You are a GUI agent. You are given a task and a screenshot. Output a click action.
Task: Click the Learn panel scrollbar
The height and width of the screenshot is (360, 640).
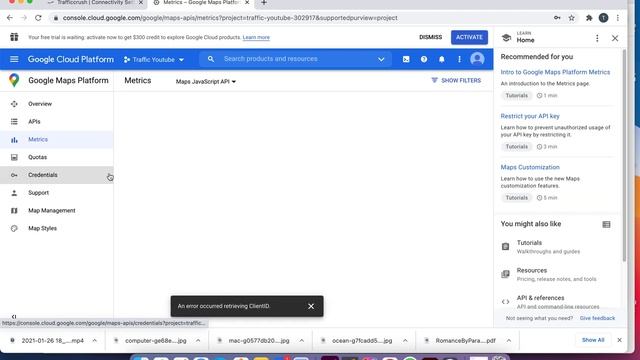click(624, 155)
